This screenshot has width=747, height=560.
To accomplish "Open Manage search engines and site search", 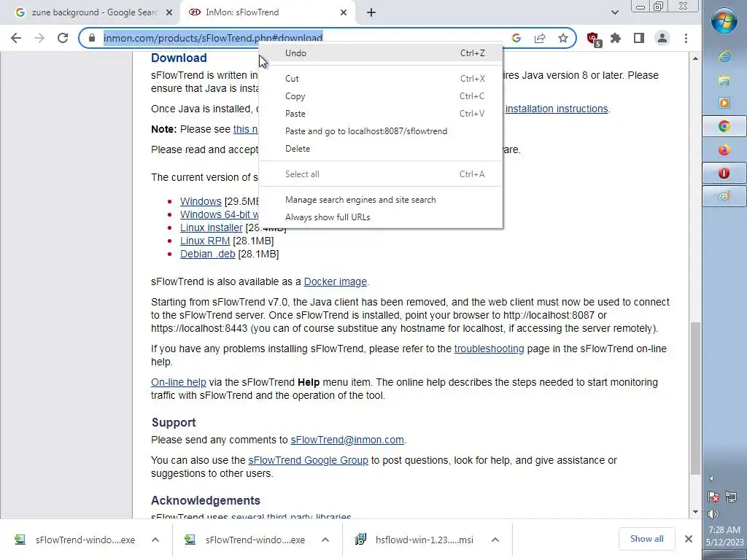I will coord(381,200).
